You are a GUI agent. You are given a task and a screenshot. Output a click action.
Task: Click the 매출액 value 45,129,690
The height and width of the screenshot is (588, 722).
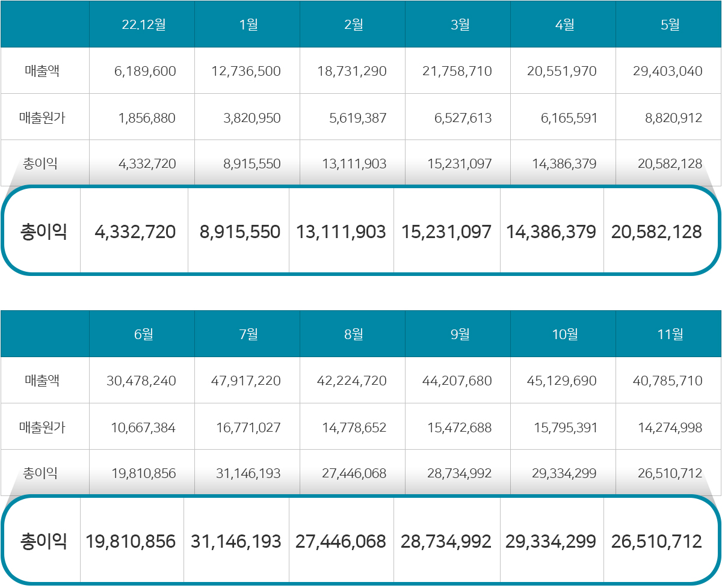point(562,381)
